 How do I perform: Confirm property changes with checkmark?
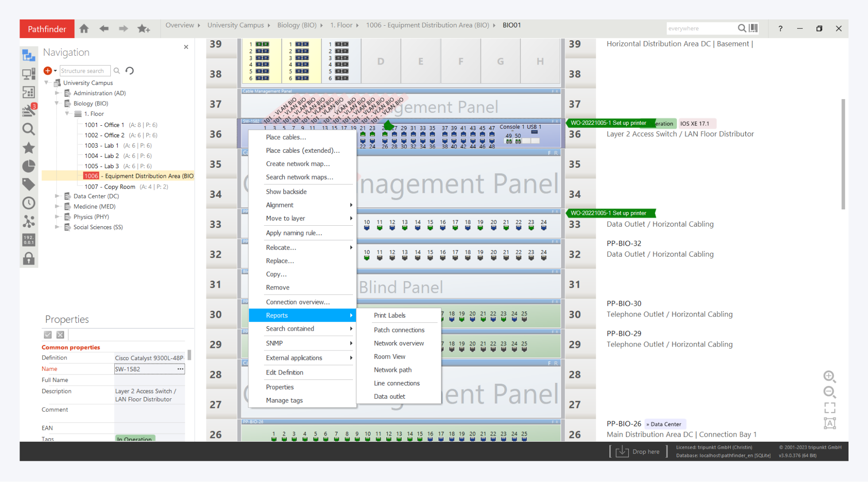click(x=48, y=335)
